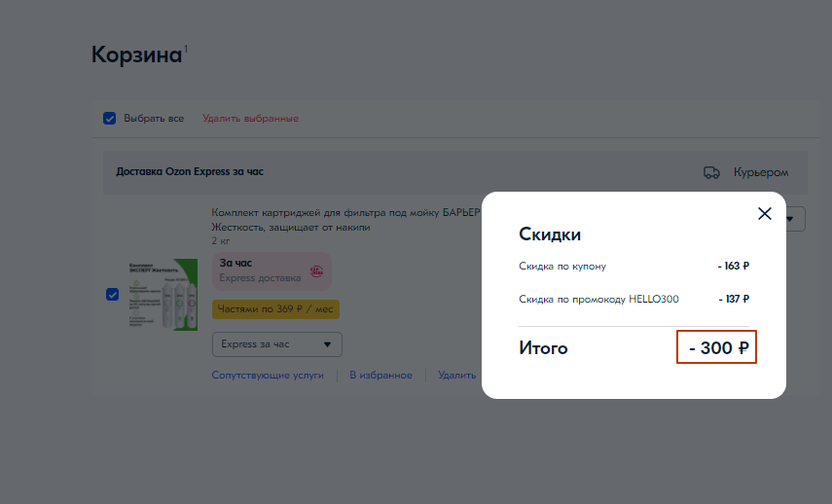Click the Частями по 369 ₽ / мес badge
832x504 pixels.
[x=275, y=309]
